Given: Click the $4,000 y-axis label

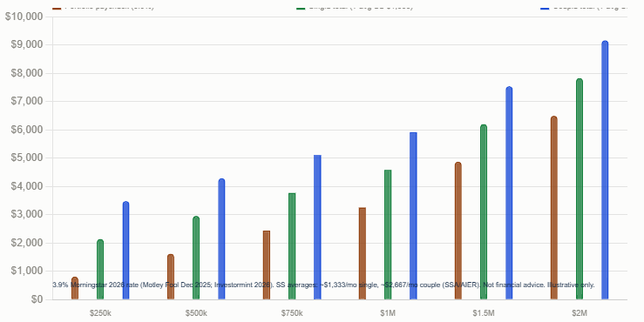Looking at the screenshot, I should click(27, 186).
